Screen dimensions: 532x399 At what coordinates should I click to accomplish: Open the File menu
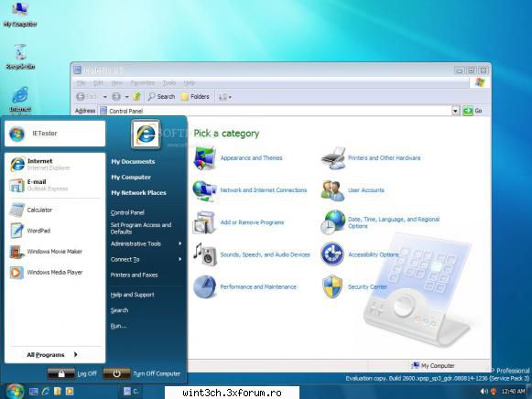click(81, 83)
